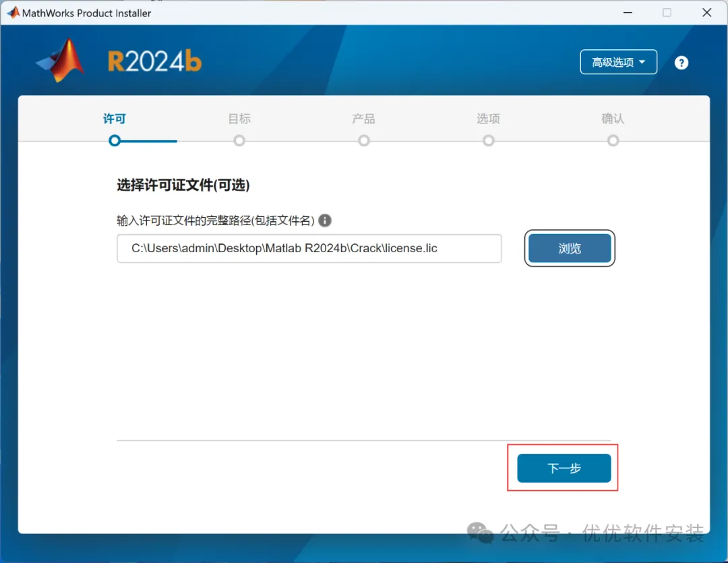Click the 浏览 browse button

click(x=570, y=248)
